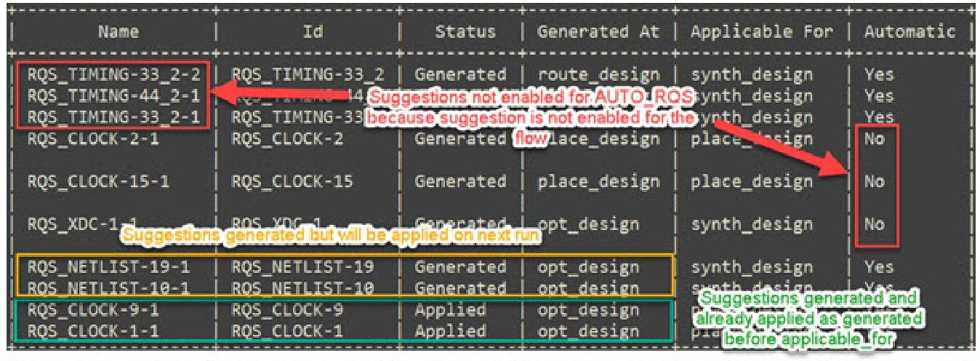Click Automatic No in RQS_CLOCK-15-1 row
Viewport: 980px width, 361px height.
[875, 180]
